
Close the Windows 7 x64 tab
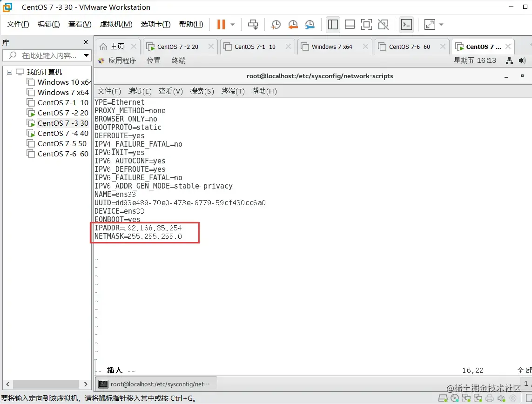pos(365,47)
